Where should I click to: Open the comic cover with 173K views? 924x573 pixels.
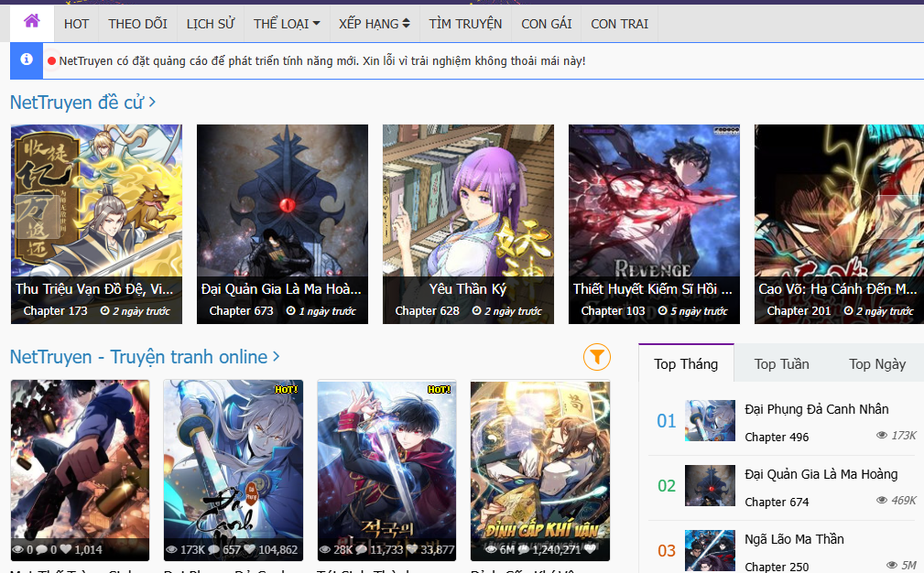(x=234, y=470)
